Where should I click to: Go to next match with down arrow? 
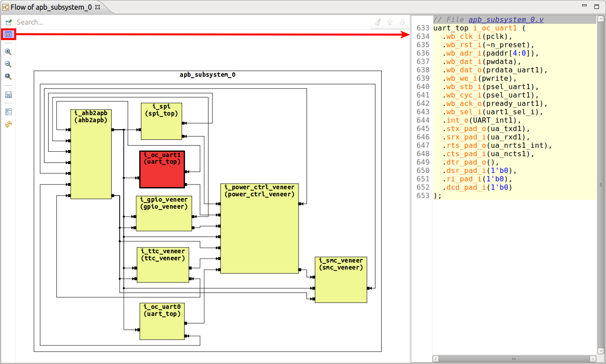click(x=402, y=22)
